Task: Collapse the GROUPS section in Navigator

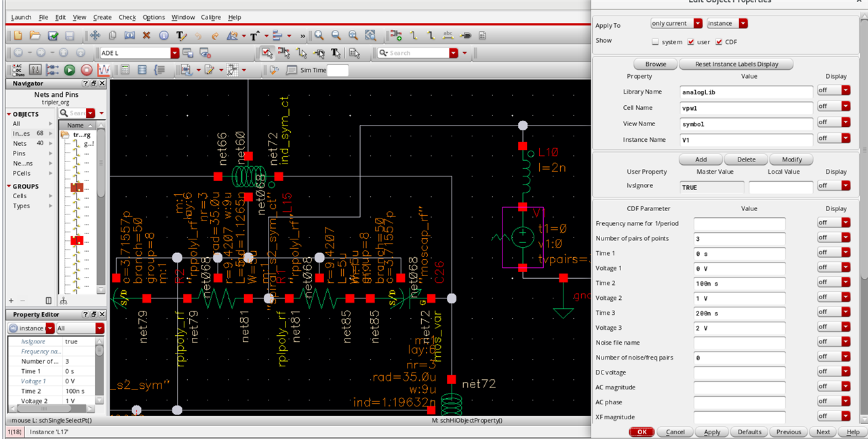Action: (9, 187)
